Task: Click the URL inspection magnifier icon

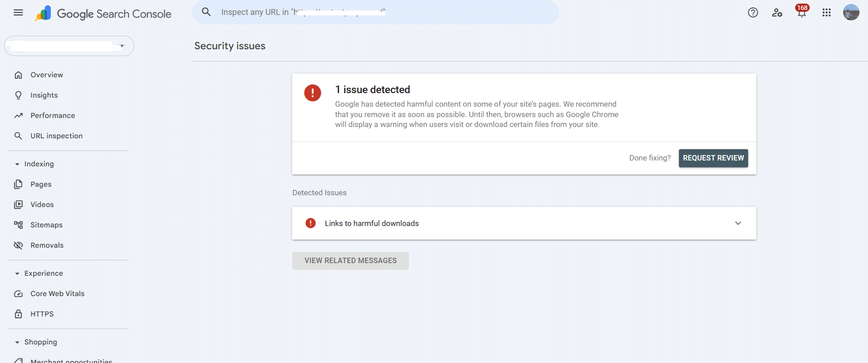Action: coord(18,136)
